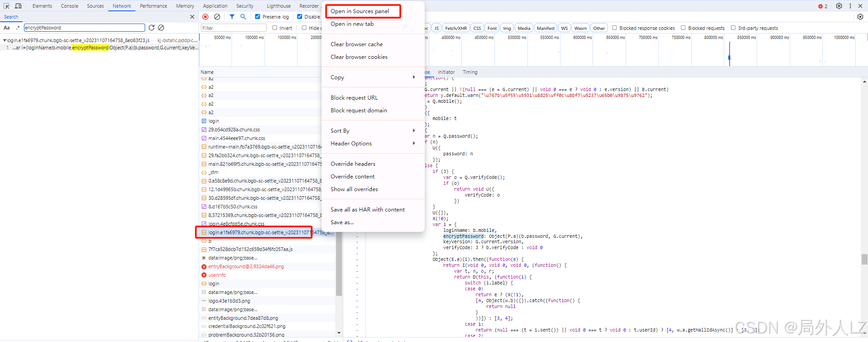Click the network Filter text field
868x342 pixels.
[x=234, y=28]
